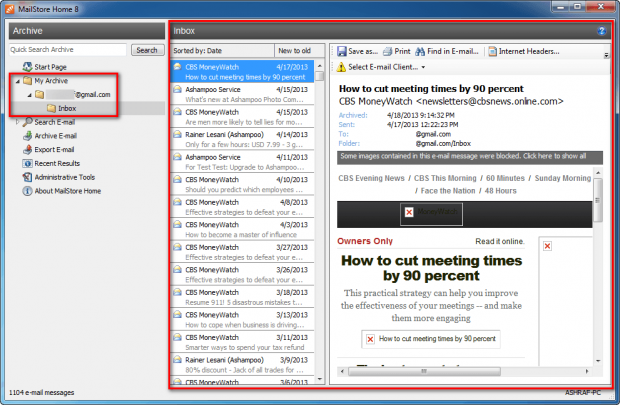Image resolution: width=620 pixels, height=405 pixels.
Task: Click the Start Page globe icon
Action: pyautogui.click(x=27, y=67)
